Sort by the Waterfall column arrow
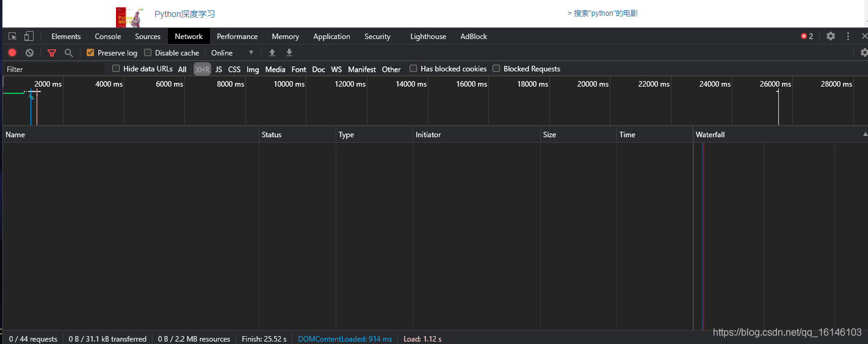 865,134
